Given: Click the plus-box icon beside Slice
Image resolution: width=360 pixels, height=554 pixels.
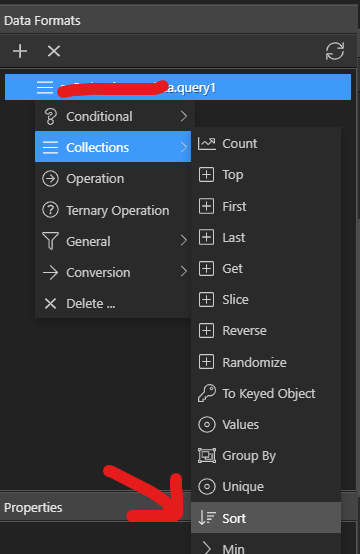Looking at the screenshot, I should [x=206, y=300].
